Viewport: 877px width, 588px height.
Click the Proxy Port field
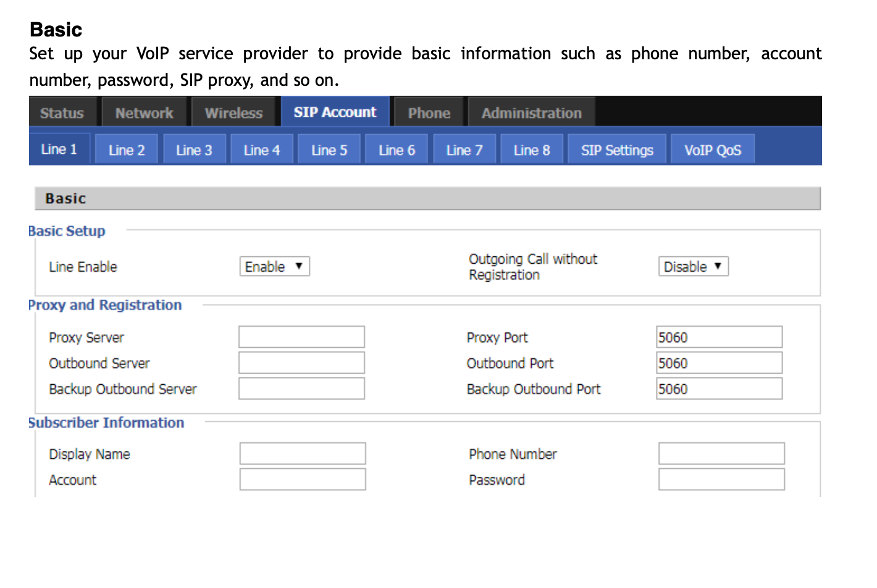(720, 337)
